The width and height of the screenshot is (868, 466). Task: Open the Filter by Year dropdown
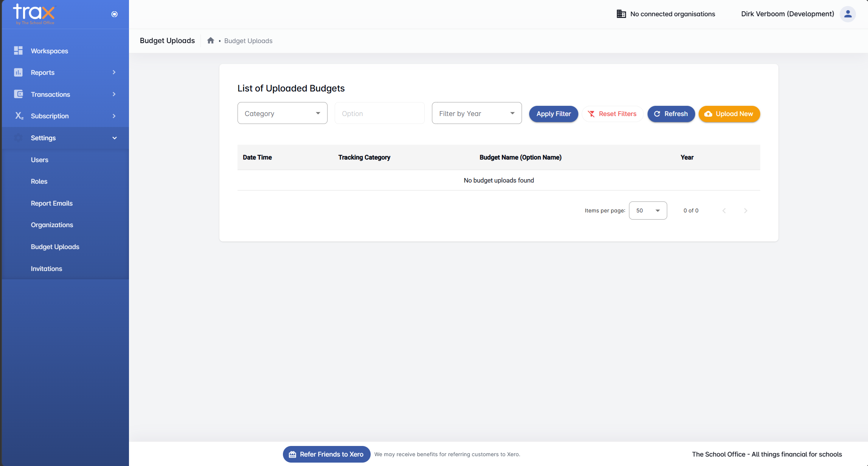coord(477,113)
